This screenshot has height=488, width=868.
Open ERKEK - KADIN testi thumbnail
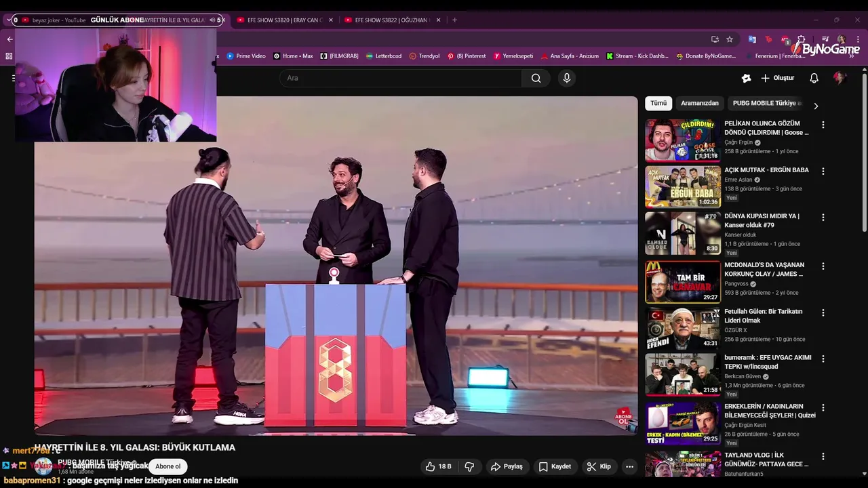tap(682, 423)
